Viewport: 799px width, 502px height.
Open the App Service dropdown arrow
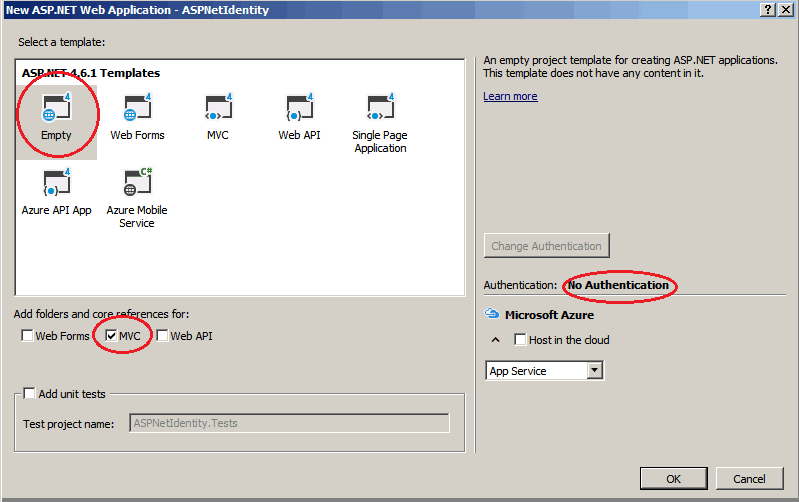click(x=594, y=371)
